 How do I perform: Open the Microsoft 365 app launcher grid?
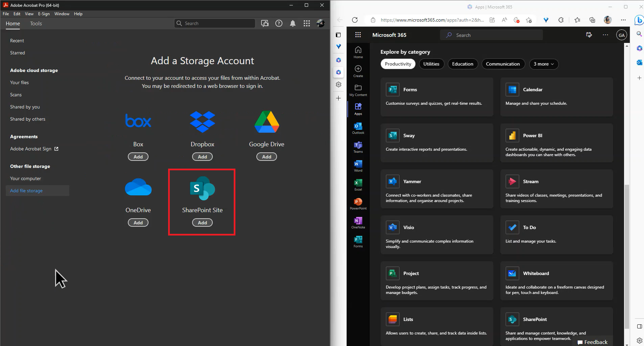coord(358,35)
